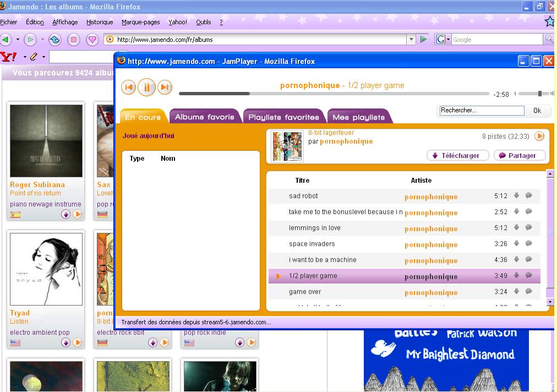Switch to the En cours tab
The image size is (557, 392).
coord(143,117)
